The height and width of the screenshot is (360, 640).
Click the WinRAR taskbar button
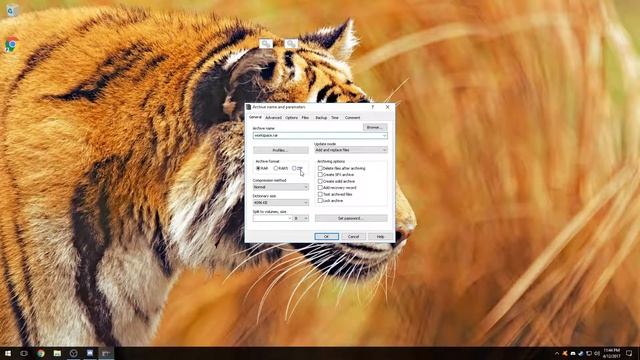click(106, 353)
